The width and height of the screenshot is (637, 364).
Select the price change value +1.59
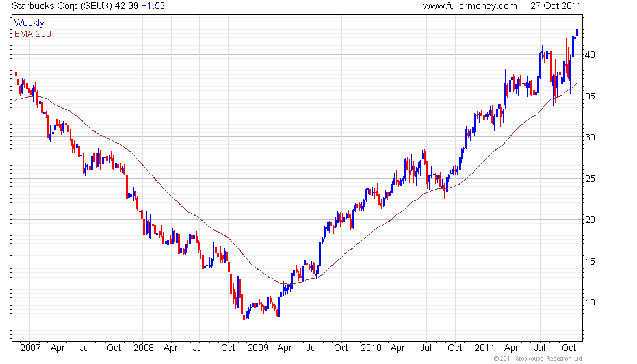click(x=153, y=6)
